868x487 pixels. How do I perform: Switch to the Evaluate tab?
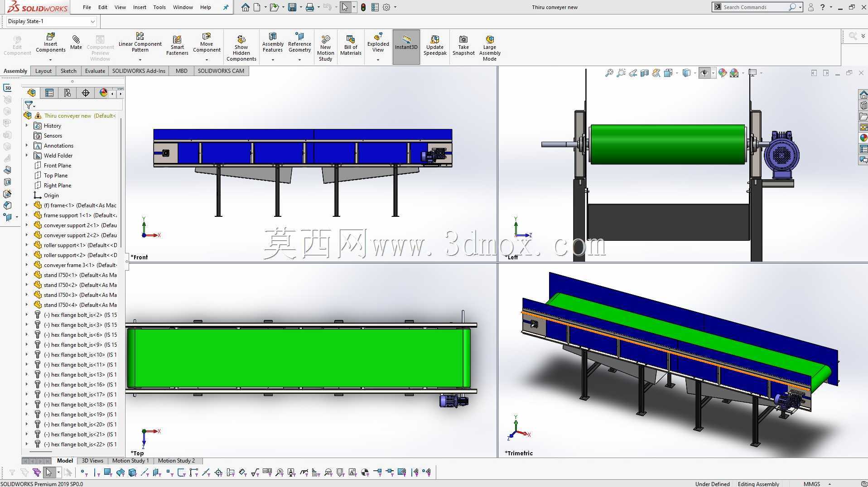(x=95, y=71)
